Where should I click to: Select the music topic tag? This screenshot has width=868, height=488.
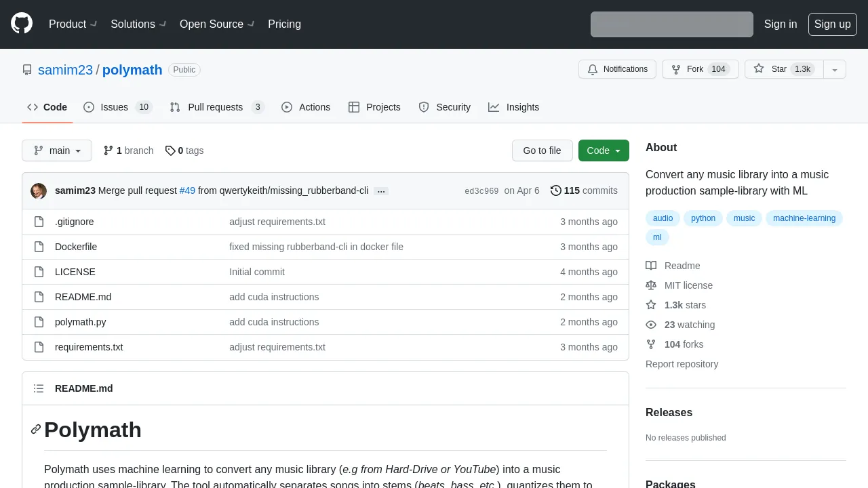[744, 218]
